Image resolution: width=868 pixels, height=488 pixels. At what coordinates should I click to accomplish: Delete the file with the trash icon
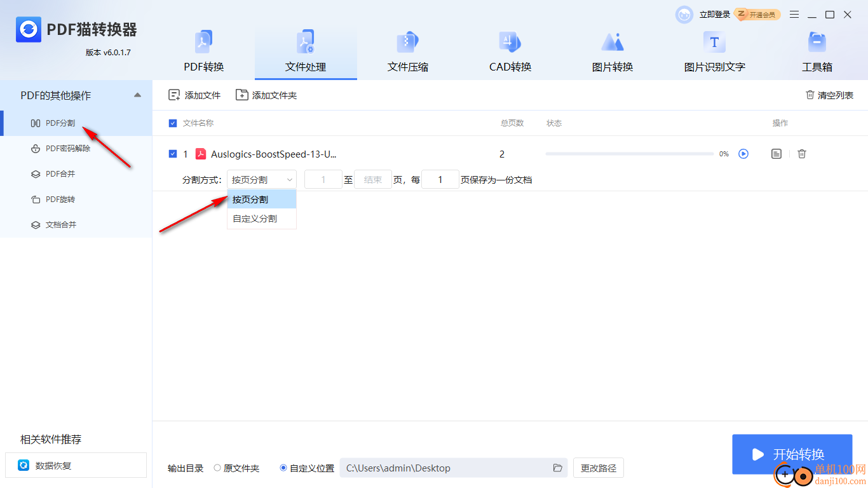point(802,154)
